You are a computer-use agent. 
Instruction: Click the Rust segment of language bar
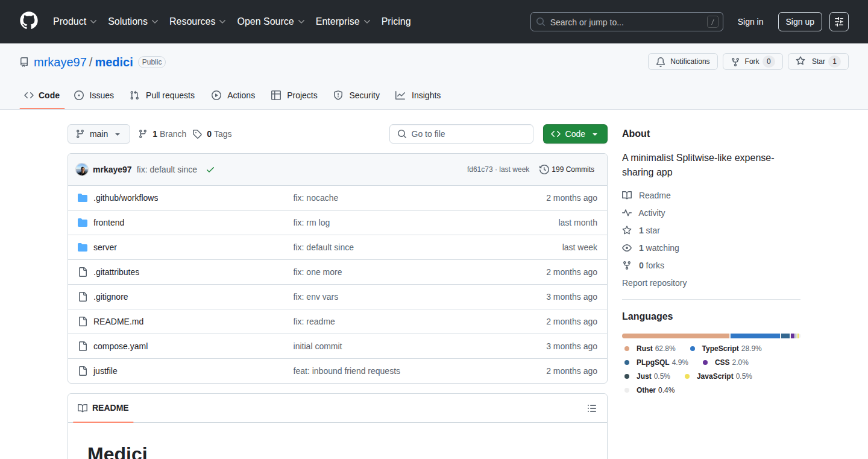[676, 336]
